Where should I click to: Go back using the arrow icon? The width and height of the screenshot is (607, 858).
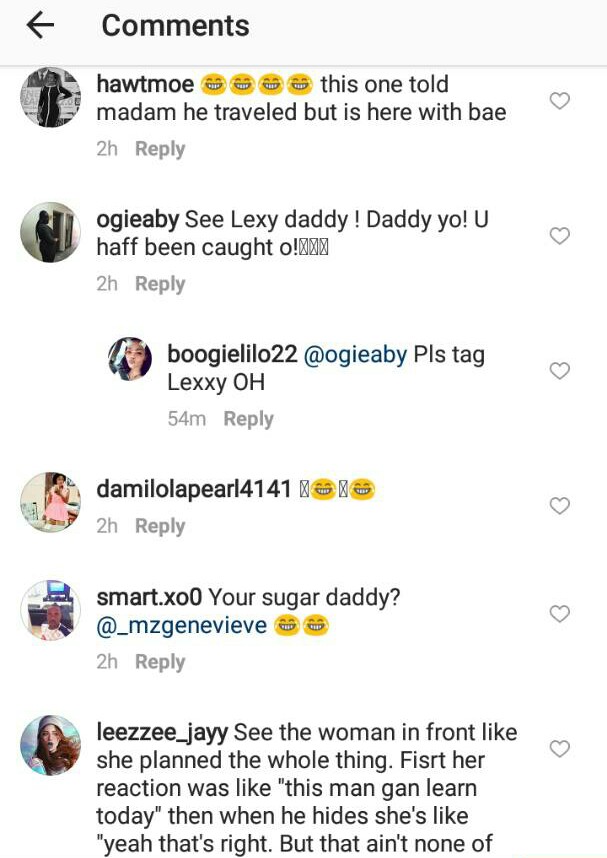tap(40, 26)
